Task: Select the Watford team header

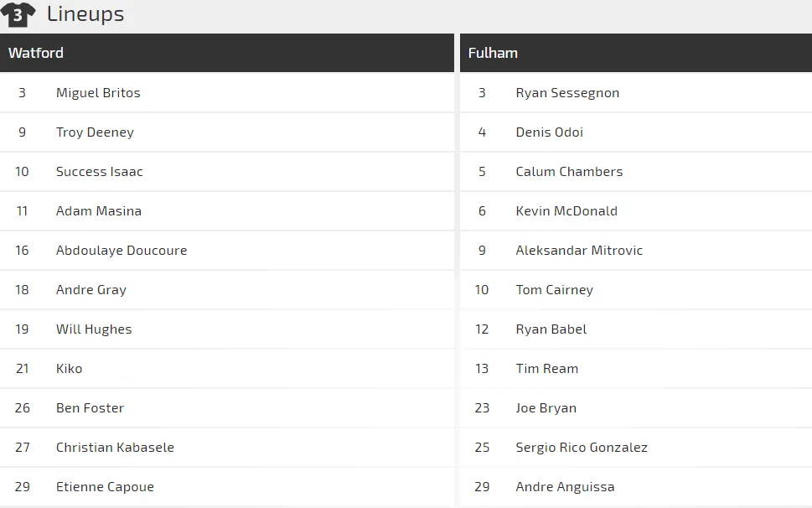Action: point(36,53)
